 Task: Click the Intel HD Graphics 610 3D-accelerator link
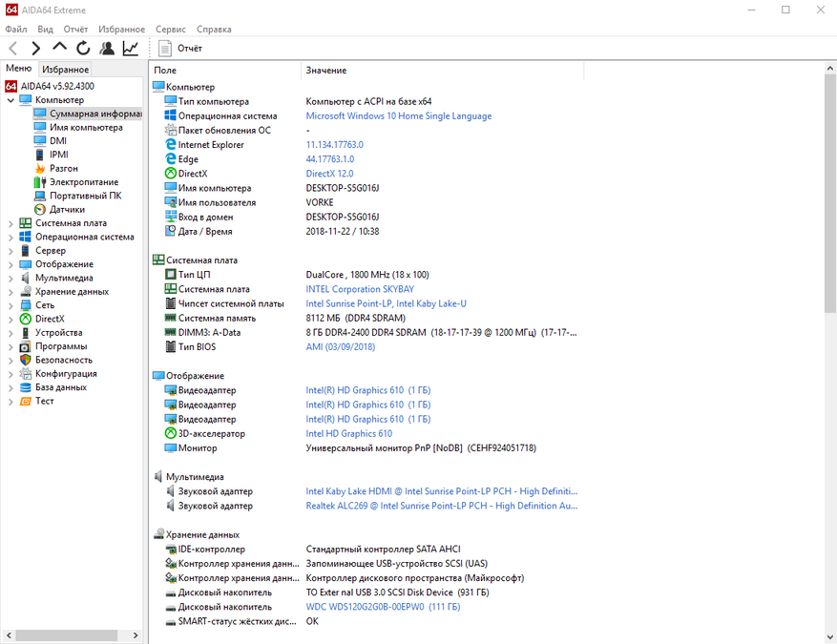(x=348, y=434)
